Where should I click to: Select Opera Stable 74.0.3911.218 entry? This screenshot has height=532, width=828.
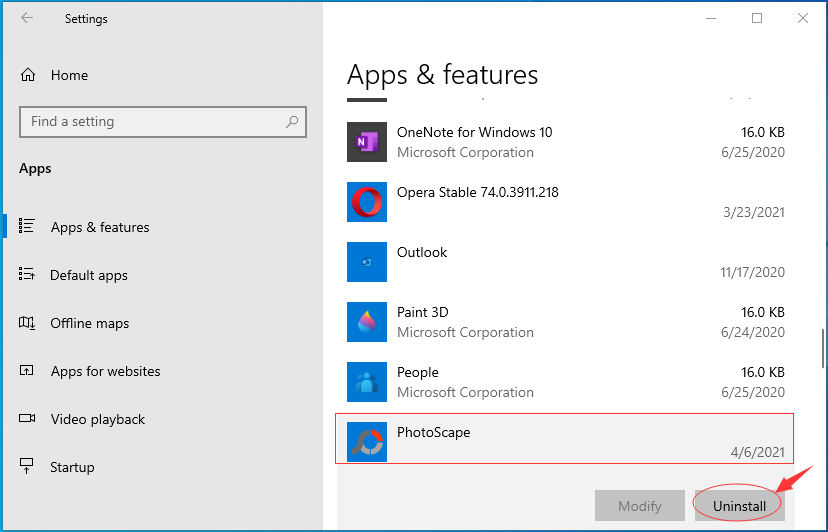pyautogui.click(x=565, y=202)
